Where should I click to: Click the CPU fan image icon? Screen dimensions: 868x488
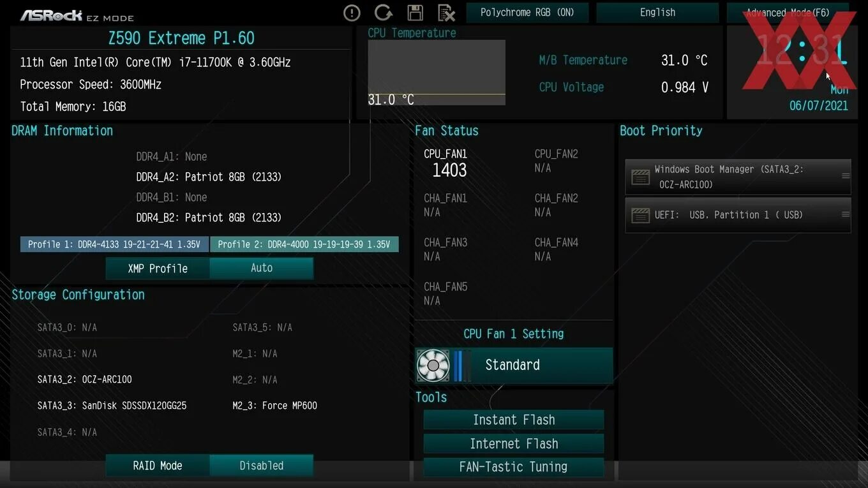[x=433, y=366]
